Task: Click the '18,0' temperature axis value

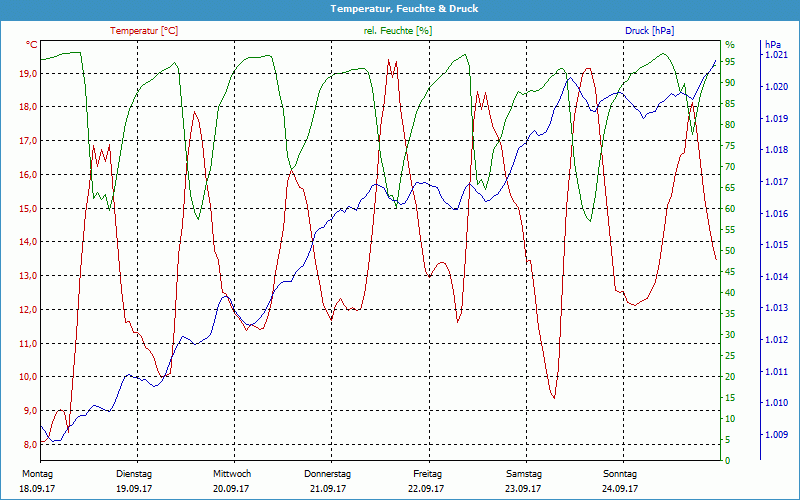Action: point(28,107)
